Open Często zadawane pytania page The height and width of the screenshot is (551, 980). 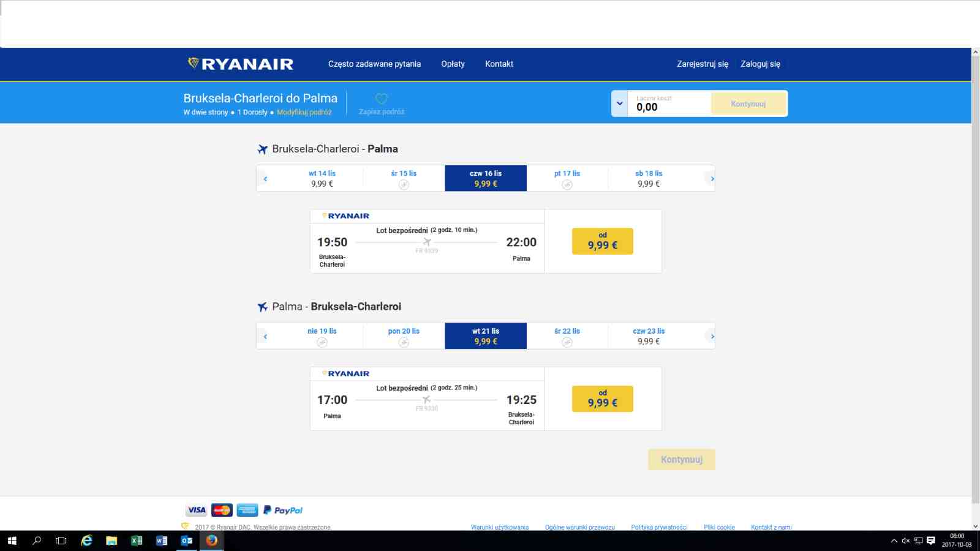click(374, 64)
